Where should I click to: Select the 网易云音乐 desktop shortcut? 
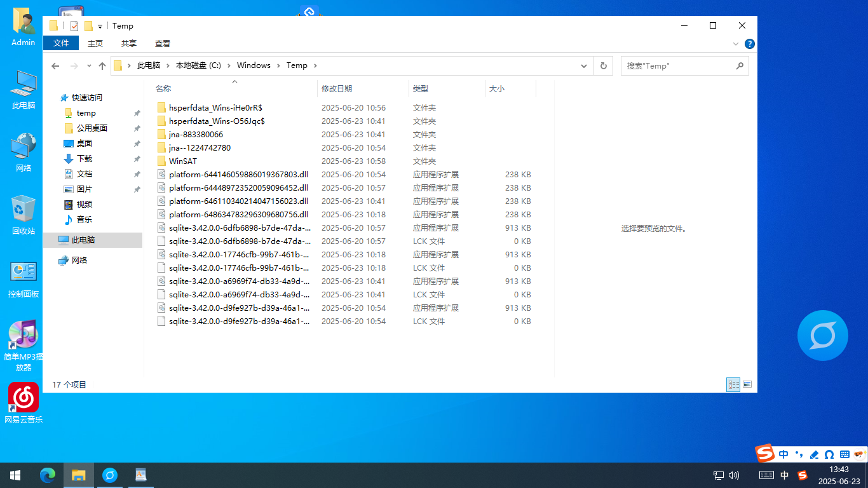click(x=24, y=403)
